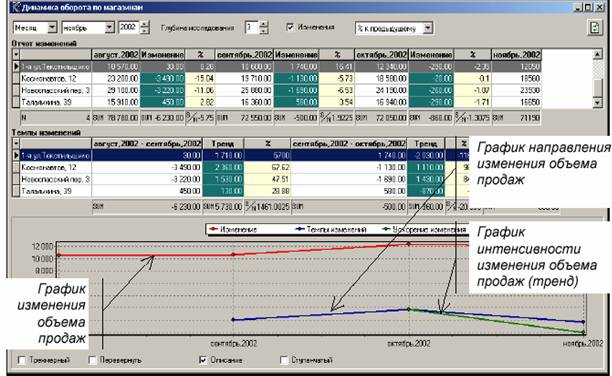Image resolution: width=612 pixels, height=376 pixels.
Task: Open the corner menu of the 'Темпы изменений' table
Action: point(16,143)
